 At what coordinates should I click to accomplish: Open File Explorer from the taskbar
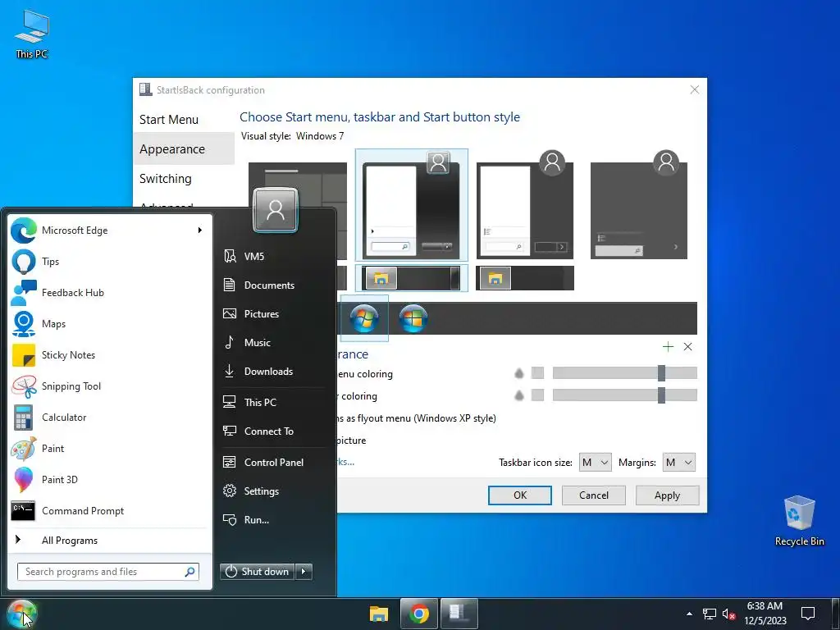click(x=379, y=614)
